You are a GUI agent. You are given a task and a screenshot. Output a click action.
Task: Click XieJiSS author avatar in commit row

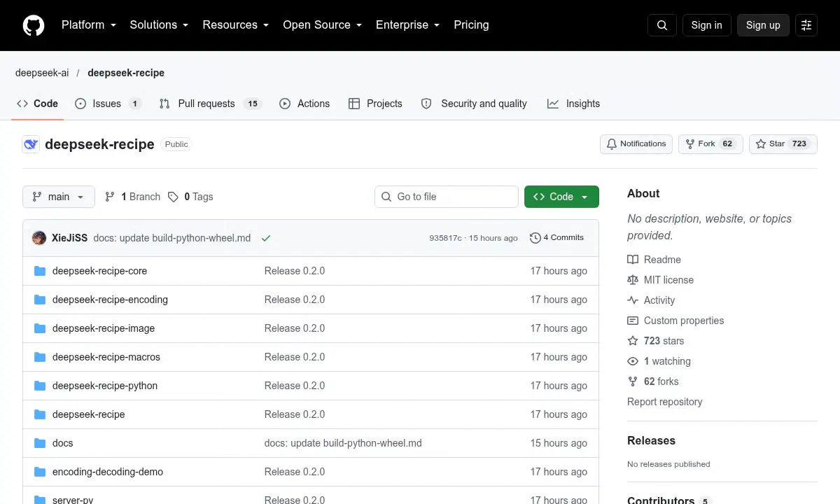[39, 238]
